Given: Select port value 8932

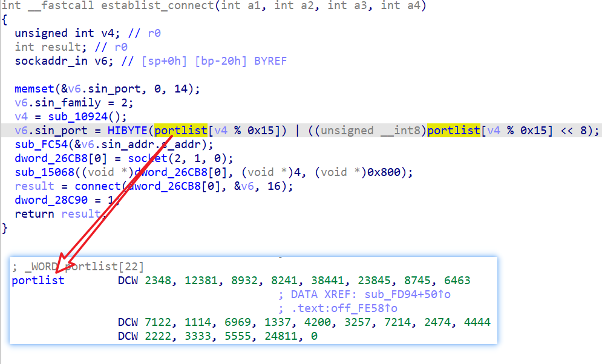Looking at the screenshot, I should pyautogui.click(x=244, y=281).
